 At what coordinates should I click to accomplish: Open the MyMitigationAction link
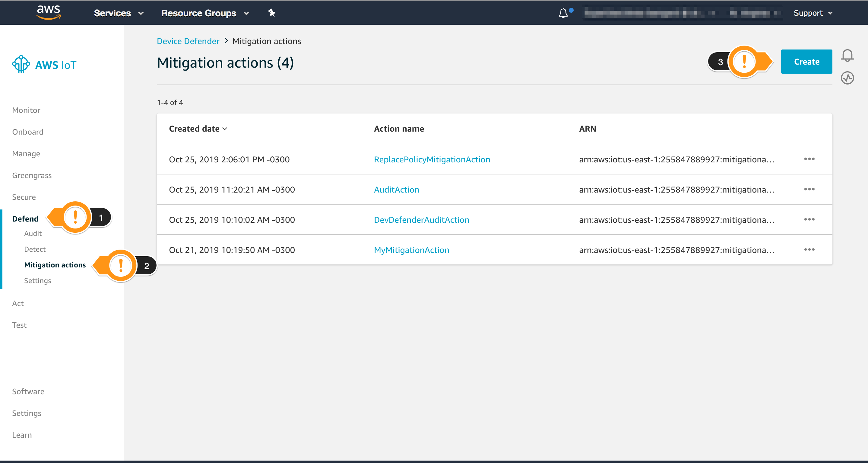pyautogui.click(x=411, y=250)
